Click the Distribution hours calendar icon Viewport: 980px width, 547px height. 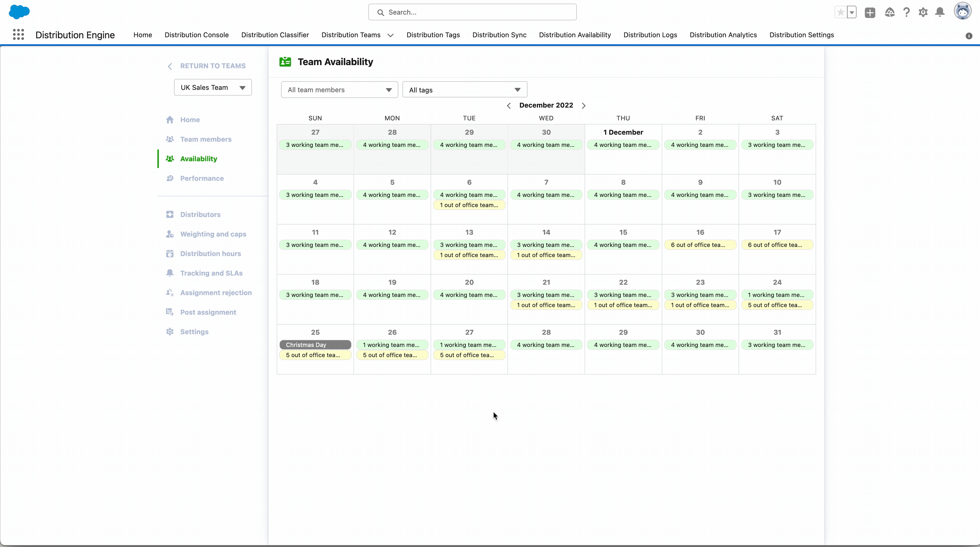170,253
